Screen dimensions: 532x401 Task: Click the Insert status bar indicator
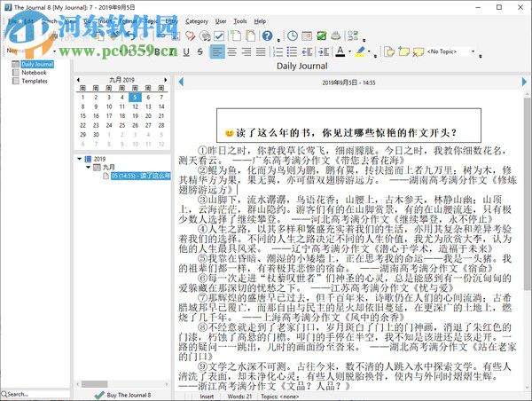207,397
